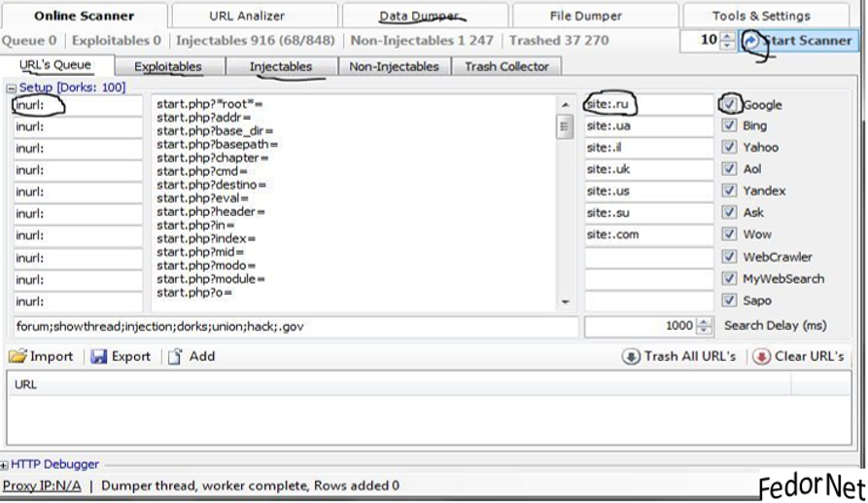Toggle the MyWebSearch checkbox
Image resolution: width=868 pixels, height=503 pixels.
[x=730, y=278]
